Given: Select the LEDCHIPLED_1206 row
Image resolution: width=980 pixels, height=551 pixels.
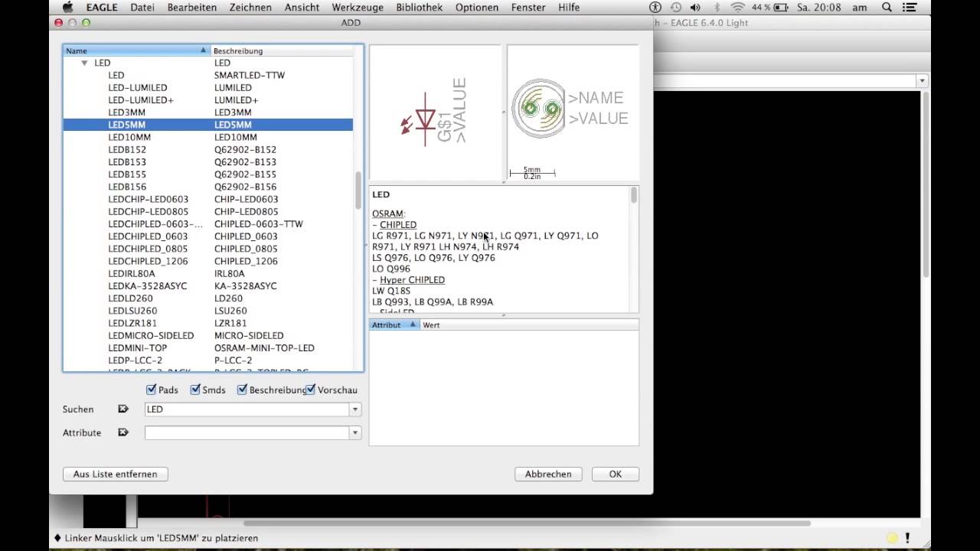Looking at the screenshot, I should (x=208, y=261).
